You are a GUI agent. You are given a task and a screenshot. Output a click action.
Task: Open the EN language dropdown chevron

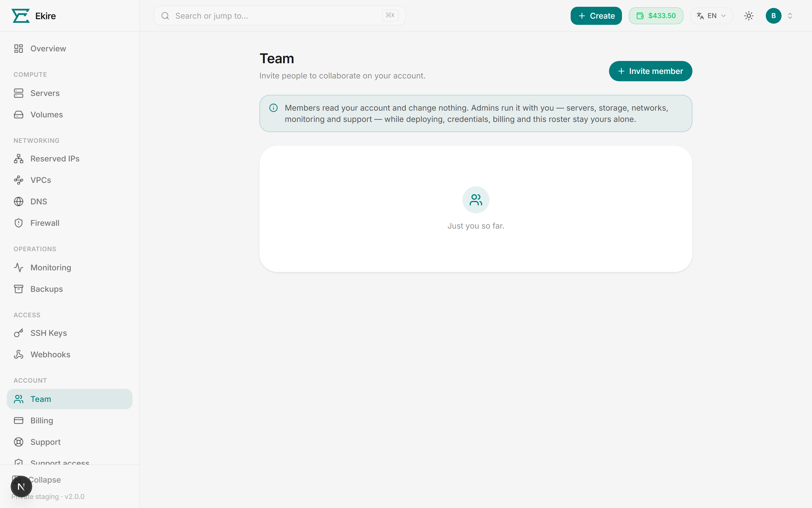tap(723, 16)
